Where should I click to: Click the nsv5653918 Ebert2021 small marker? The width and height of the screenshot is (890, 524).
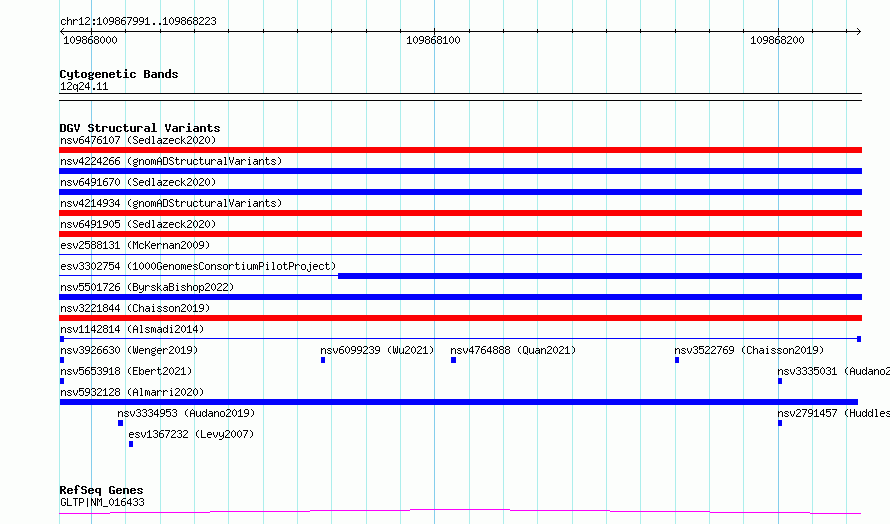pyautogui.click(x=62, y=381)
